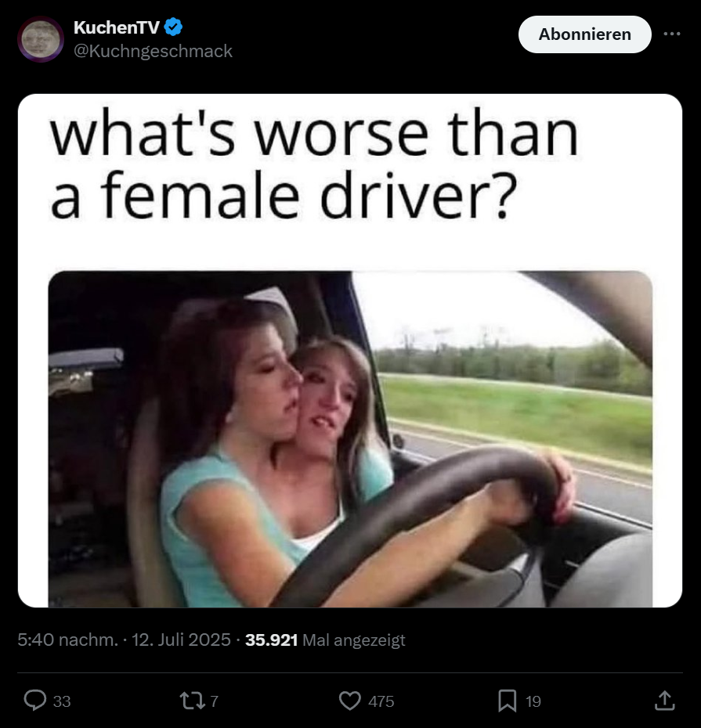Click the KuchenTV display name
701x728 pixels.
pyautogui.click(x=116, y=28)
